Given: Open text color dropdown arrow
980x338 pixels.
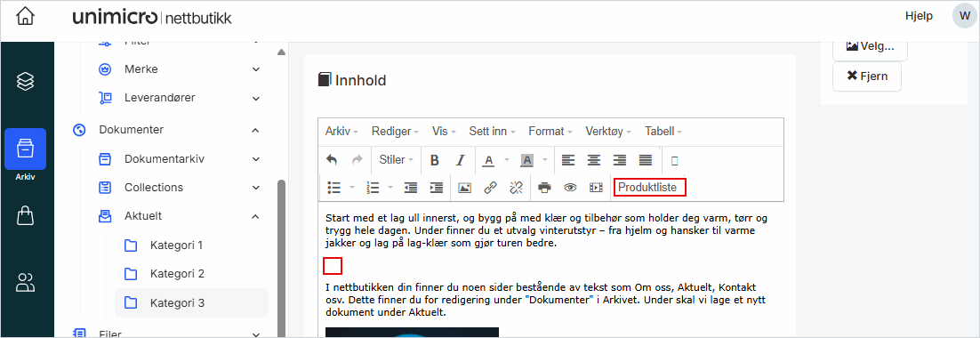Looking at the screenshot, I should 507,161.
